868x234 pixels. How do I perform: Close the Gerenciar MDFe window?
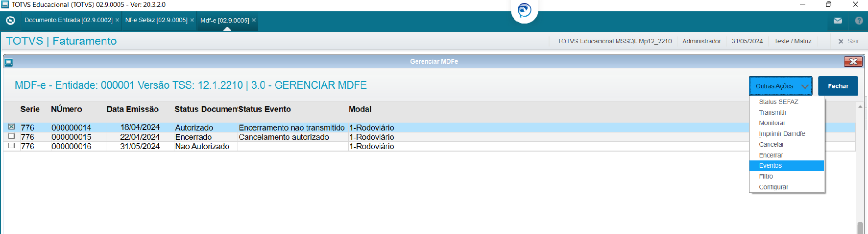[853, 61]
